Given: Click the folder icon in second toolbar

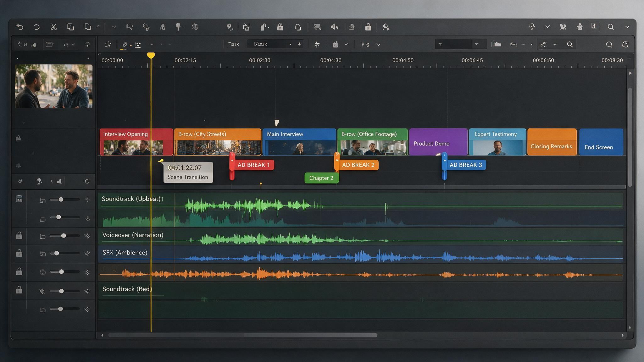Looking at the screenshot, I should click(496, 44).
